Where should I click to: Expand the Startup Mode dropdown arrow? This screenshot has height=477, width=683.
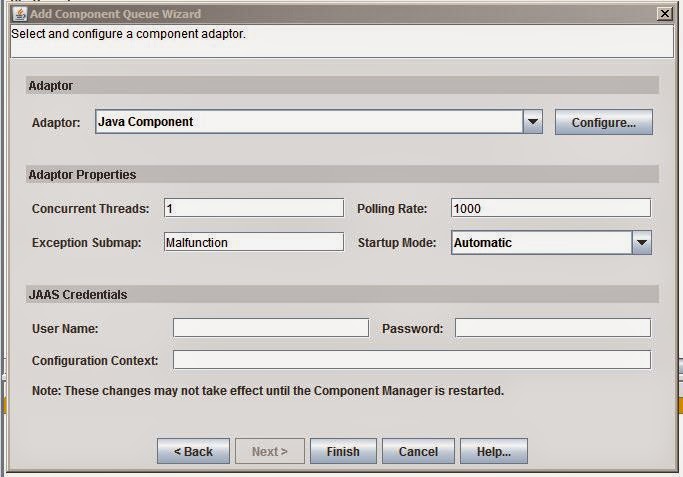coord(641,242)
